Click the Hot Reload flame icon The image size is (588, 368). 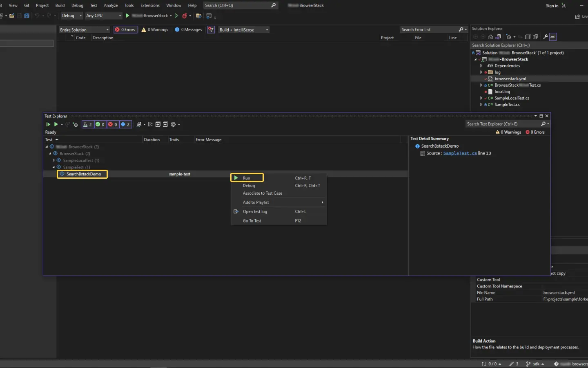185,16
